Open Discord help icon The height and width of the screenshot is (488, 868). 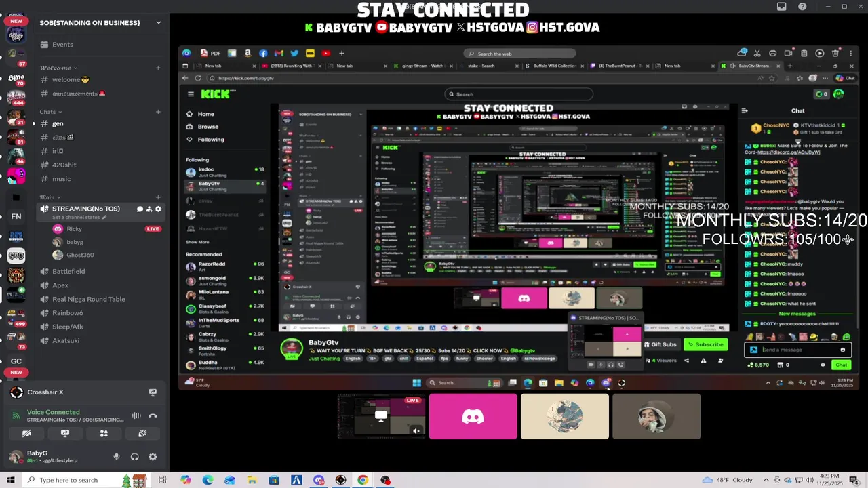802,7
